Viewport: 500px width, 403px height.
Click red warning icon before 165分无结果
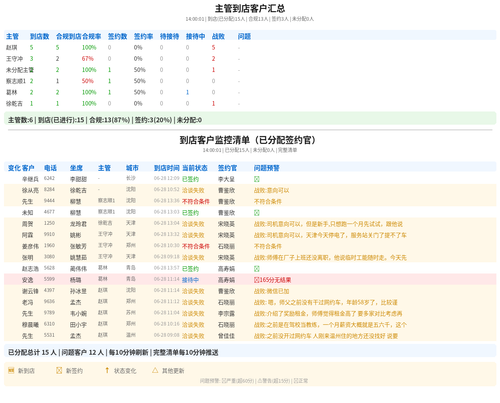256,280
